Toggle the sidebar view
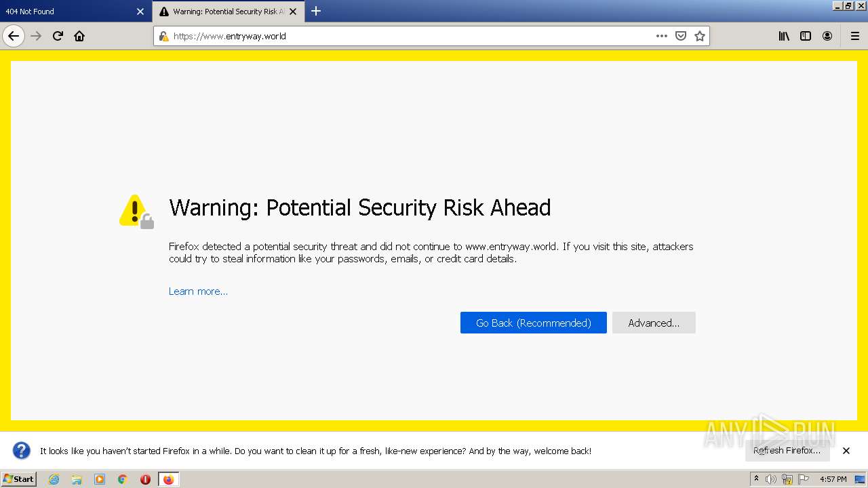This screenshot has height=488, width=868. tap(806, 36)
